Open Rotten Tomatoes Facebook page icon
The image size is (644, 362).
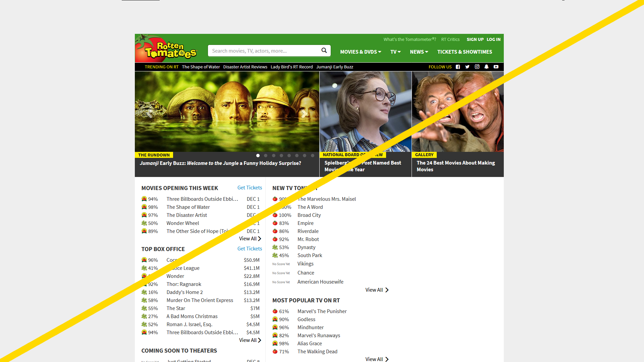tap(458, 67)
